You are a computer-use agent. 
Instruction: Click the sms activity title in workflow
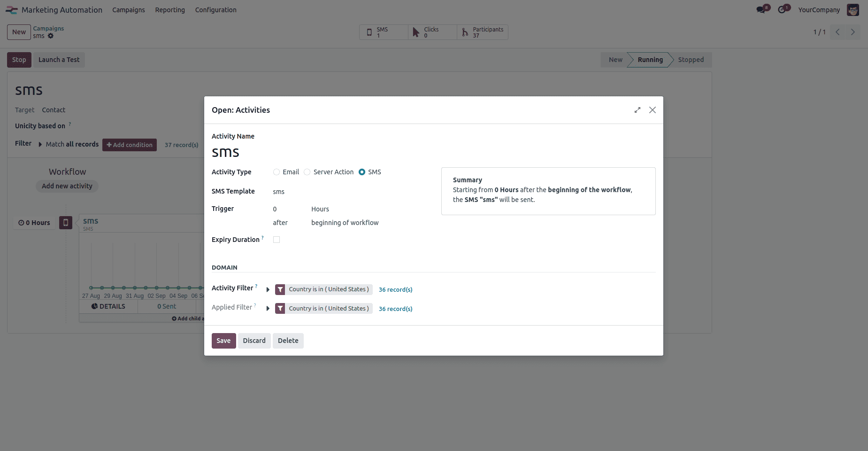pyautogui.click(x=91, y=221)
